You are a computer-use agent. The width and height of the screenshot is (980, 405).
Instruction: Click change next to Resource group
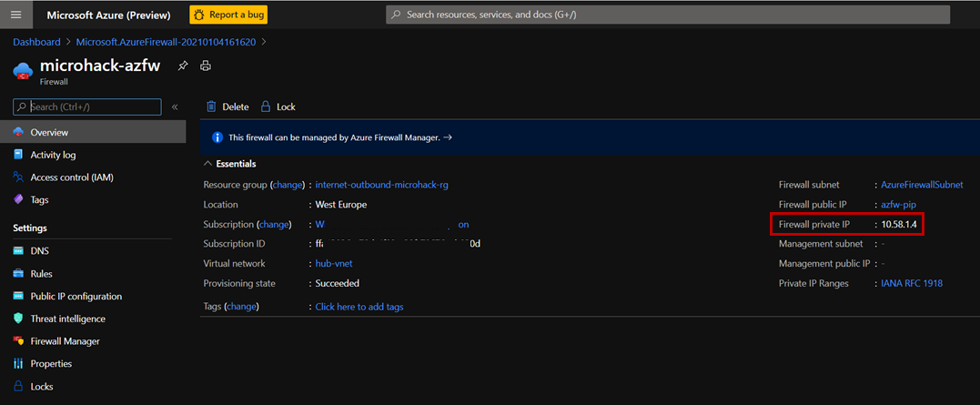[x=287, y=185]
